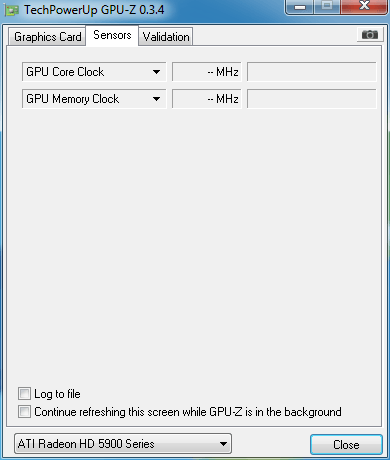Select the Sensors tab
The image size is (390, 460).
coord(112,35)
